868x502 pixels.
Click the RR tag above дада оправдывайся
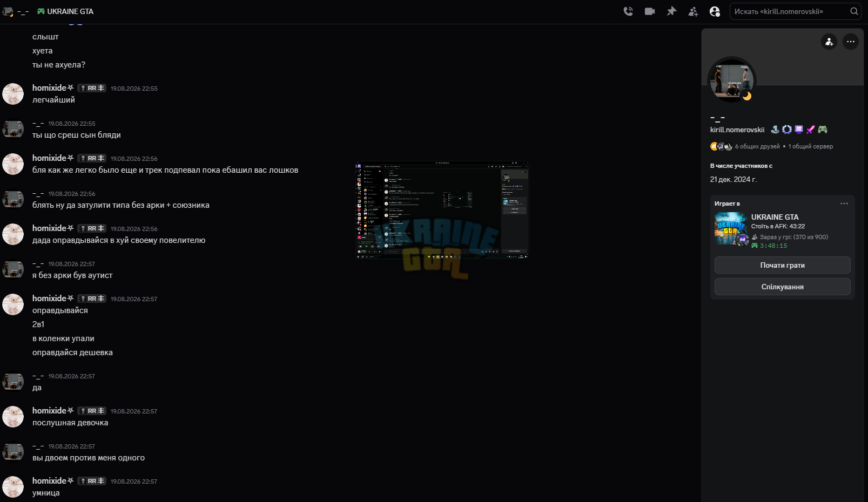point(92,228)
